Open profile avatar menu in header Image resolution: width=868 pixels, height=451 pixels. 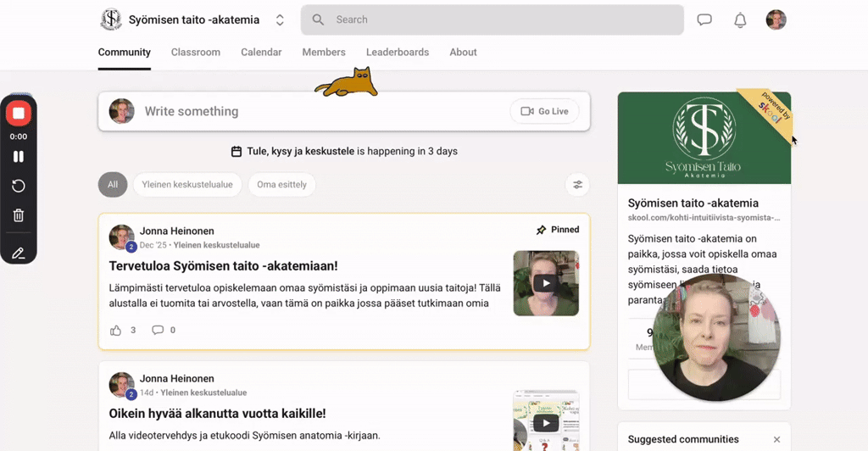click(x=776, y=19)
